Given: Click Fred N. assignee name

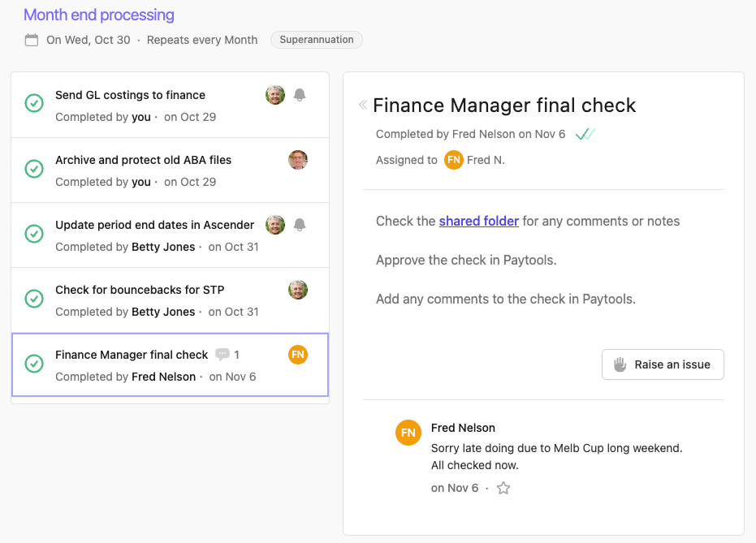Looking at the screenshot, I should point(486,160).
